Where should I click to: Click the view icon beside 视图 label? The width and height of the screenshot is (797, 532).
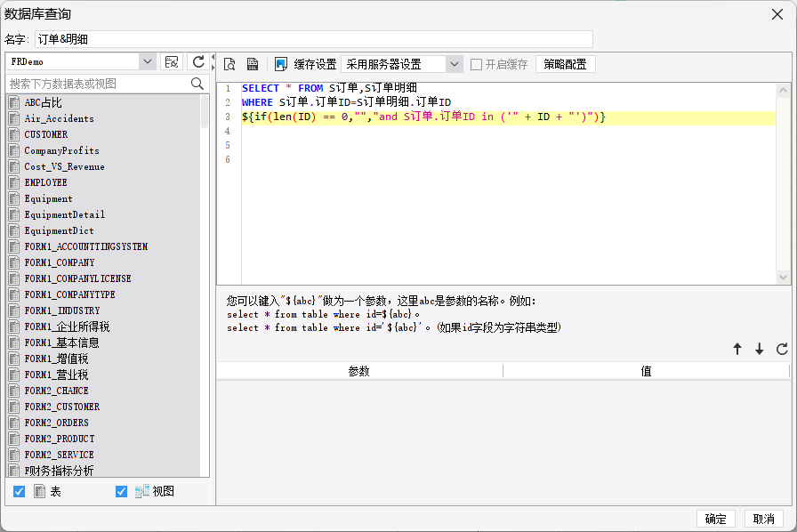click(141, 491)
